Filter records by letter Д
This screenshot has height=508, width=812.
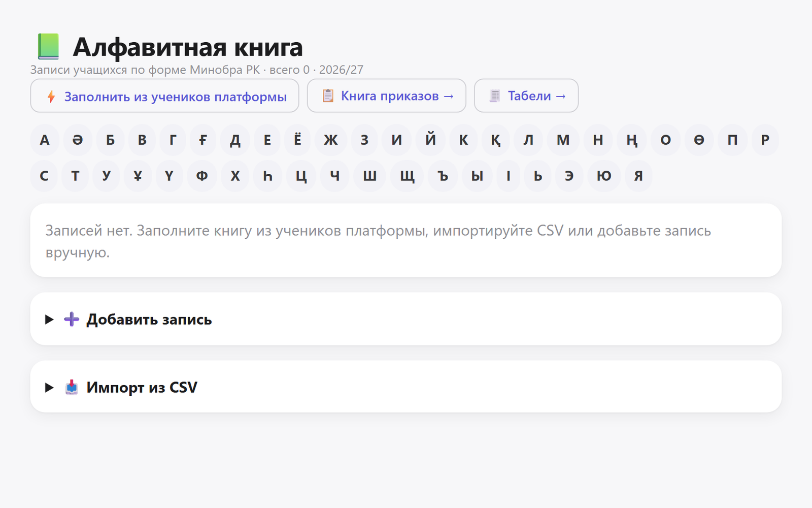click(x=235, y=140)
